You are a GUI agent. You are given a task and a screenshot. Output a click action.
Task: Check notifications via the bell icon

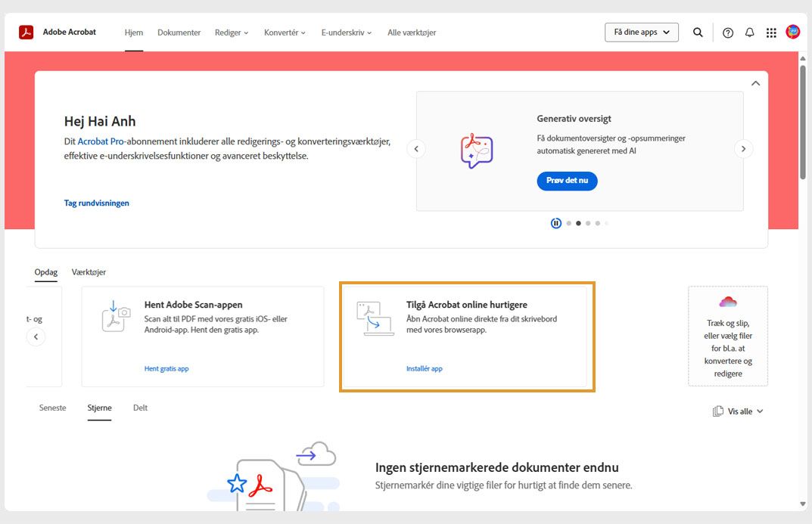[749, 33]
